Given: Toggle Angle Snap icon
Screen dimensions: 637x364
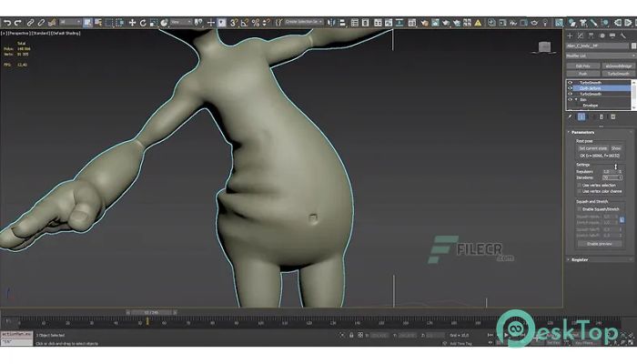Looking at the screenshot, I should [x=244, y=23].
